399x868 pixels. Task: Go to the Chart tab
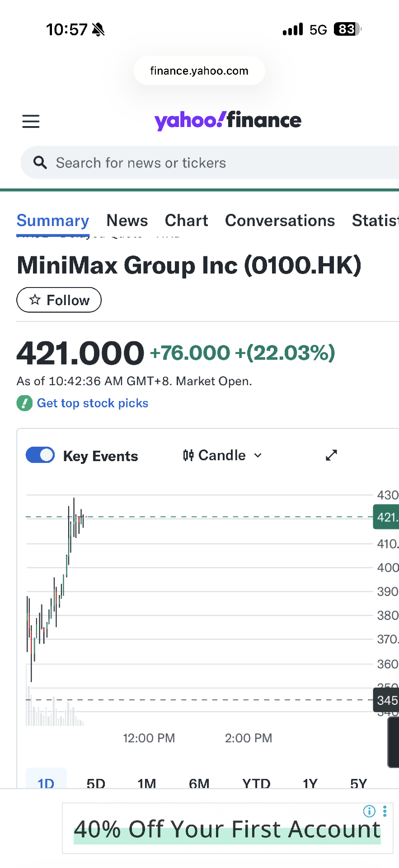click(186, 221)
